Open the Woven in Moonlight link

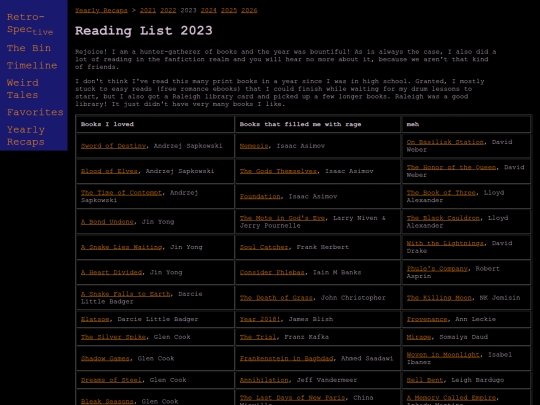443,354
